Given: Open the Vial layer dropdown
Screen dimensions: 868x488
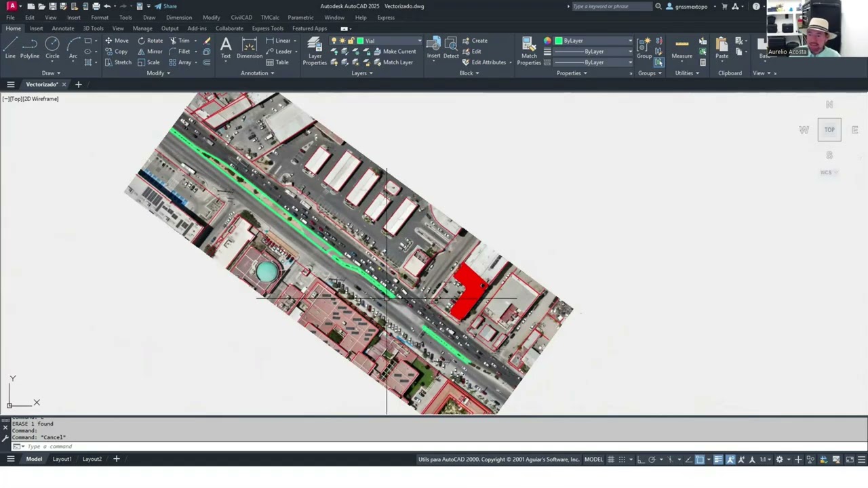Looking at the screenshot, I should click(419, 41).
